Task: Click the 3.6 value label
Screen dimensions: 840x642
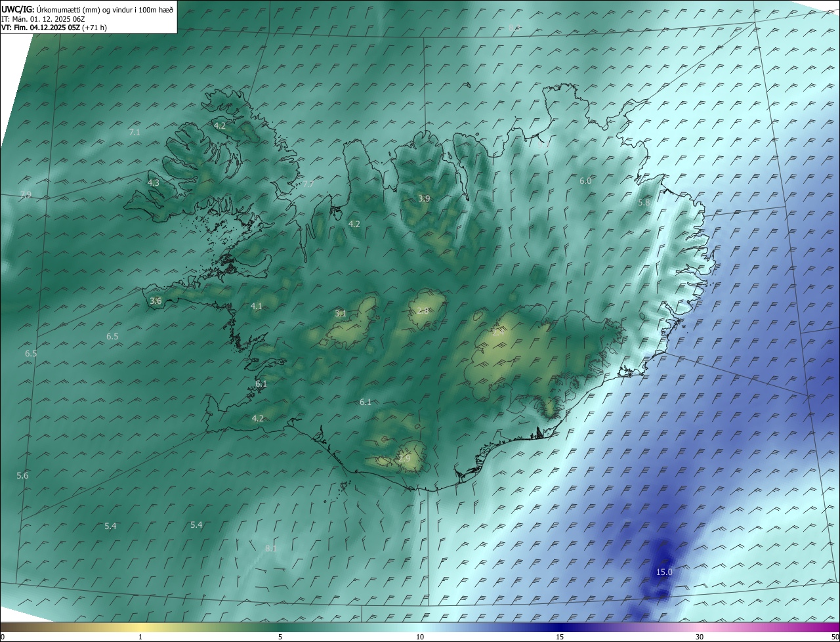Action: coord(156,301)
